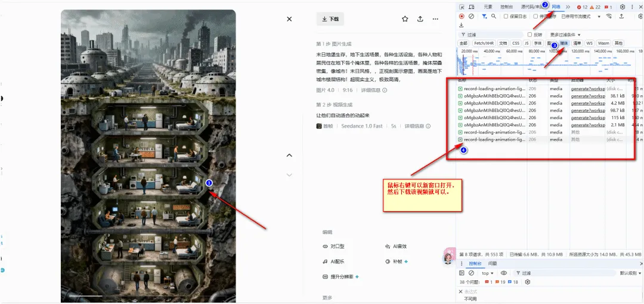Select the 媒体 media type filter

[563, 43]
